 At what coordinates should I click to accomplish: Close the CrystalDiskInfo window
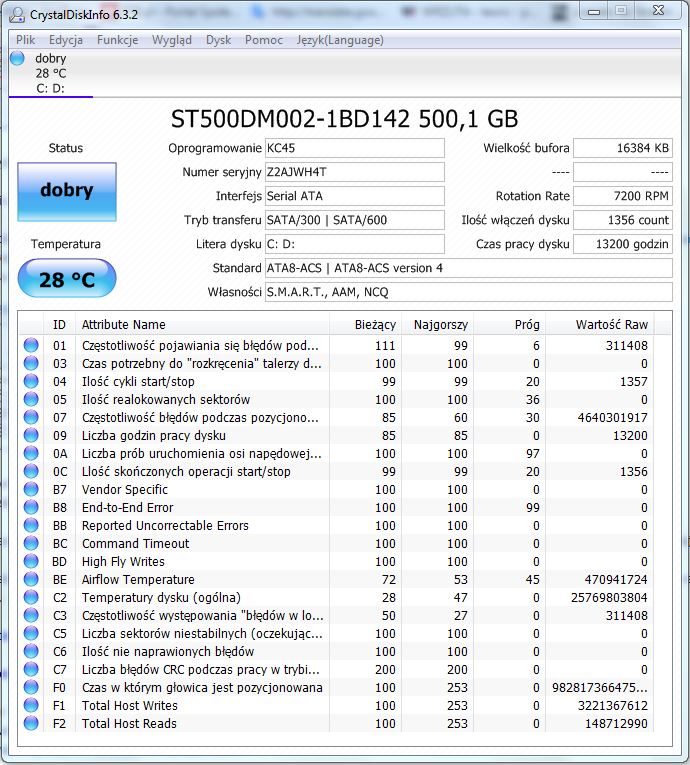point(658,11)
